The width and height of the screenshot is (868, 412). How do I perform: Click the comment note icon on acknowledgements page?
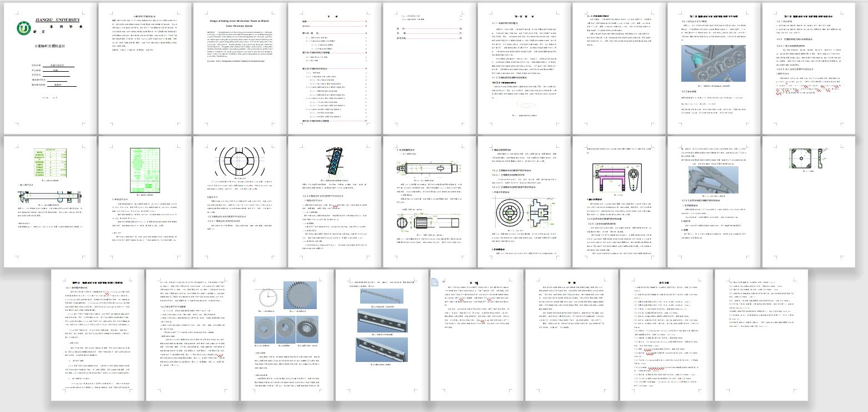tap(435, 282)
